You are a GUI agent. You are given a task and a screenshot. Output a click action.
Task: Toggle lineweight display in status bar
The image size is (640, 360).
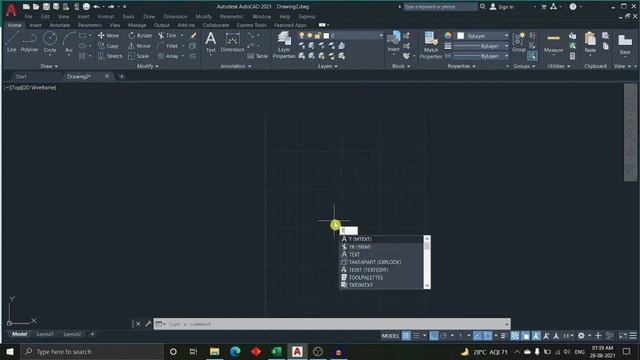click(x=504, y=336)
